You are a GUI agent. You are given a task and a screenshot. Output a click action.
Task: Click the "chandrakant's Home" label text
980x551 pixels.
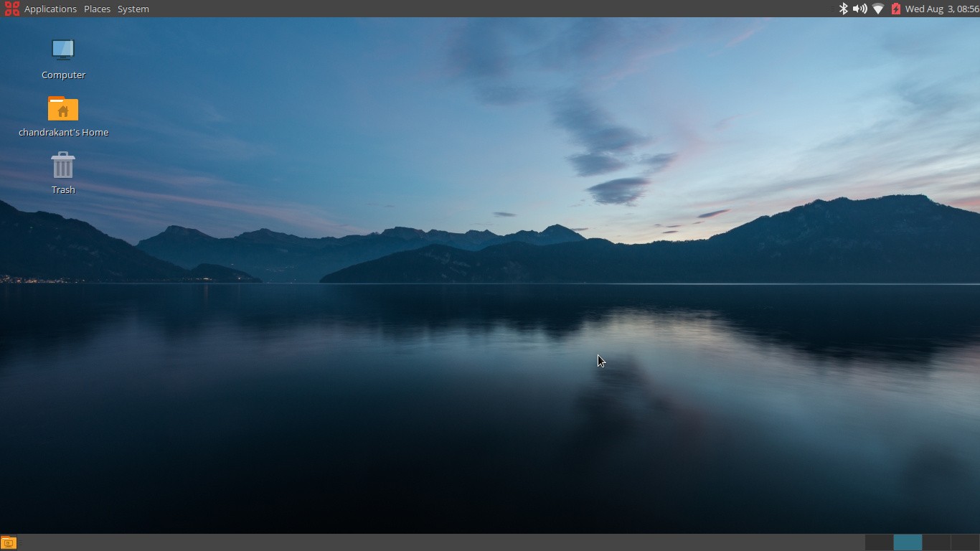click(x=63, y=132)
